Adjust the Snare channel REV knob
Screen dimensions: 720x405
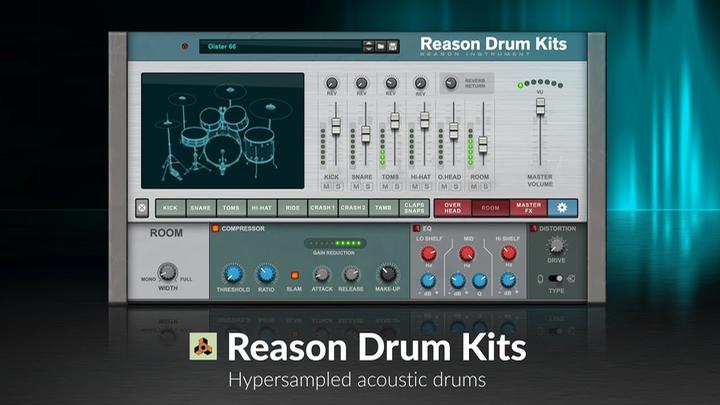click(x=361, y=83)
